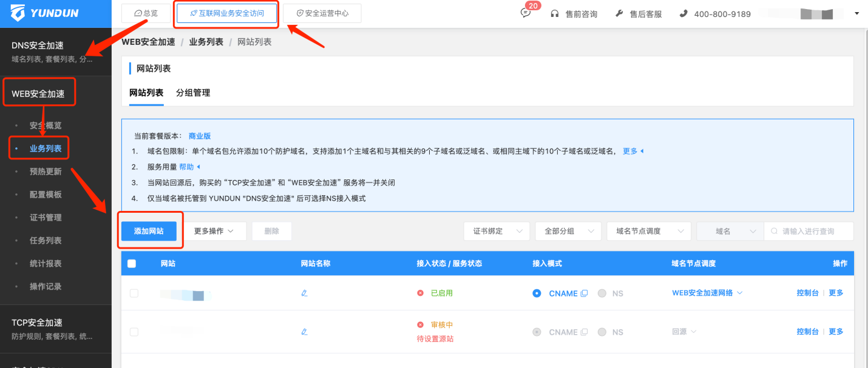This screenshot has height=368, width=868.
Task: Go to 统计报表 in sidebar
Action: click(46, 264)
